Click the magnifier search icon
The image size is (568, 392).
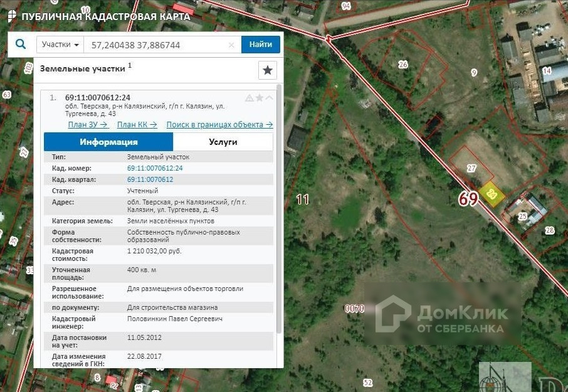point(21,45)
